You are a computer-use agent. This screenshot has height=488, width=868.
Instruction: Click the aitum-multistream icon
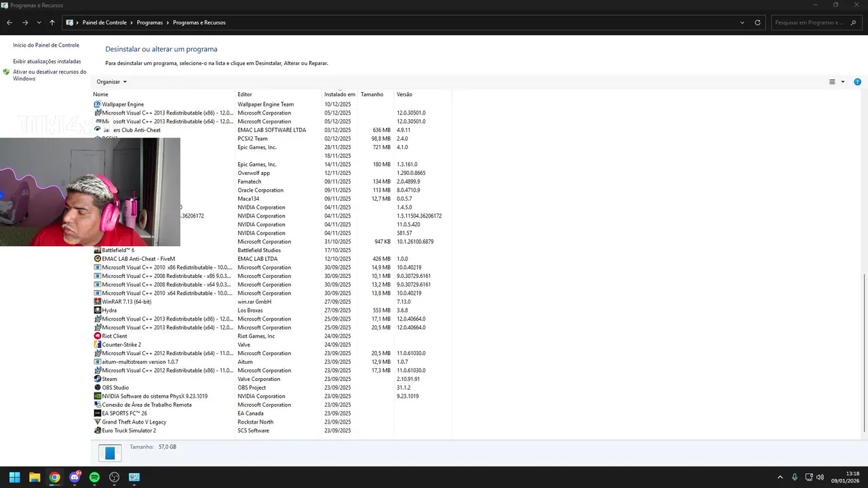pos(97,362)
